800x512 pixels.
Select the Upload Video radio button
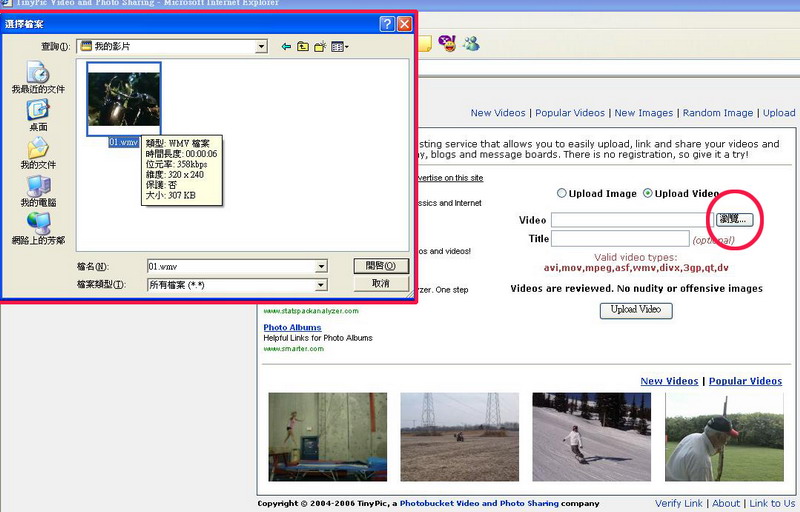point(648,194)
